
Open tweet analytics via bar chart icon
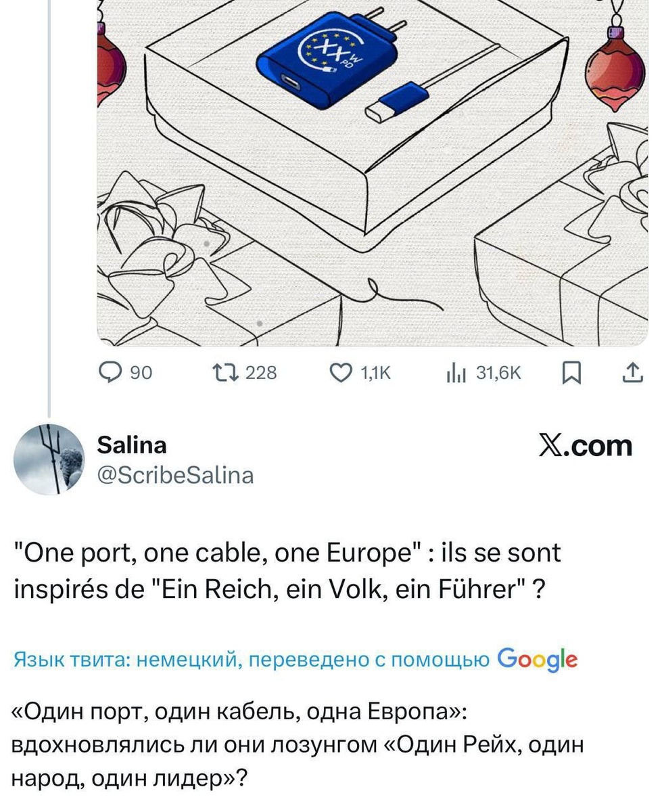(x=455, y=371)
